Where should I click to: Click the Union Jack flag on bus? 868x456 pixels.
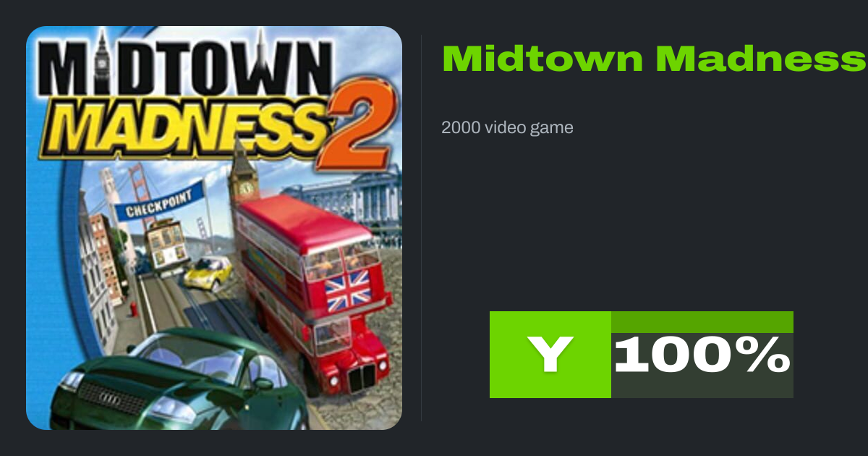349,289
